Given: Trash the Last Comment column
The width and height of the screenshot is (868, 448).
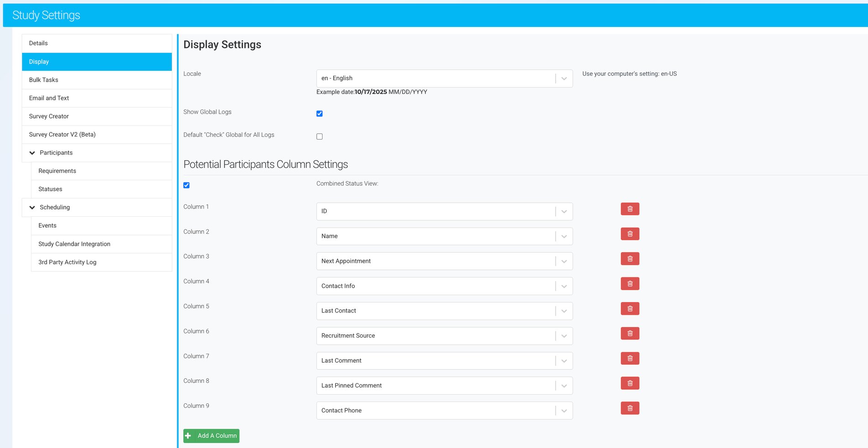Looking at the screenshot, I should point(630,359).
